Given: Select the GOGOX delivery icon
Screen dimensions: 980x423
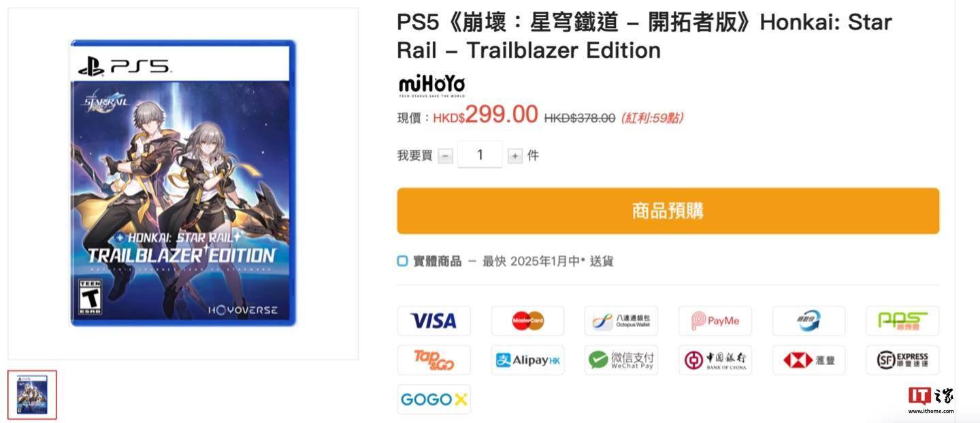Looking at the screenshot, I should click(x=434, y=399).
